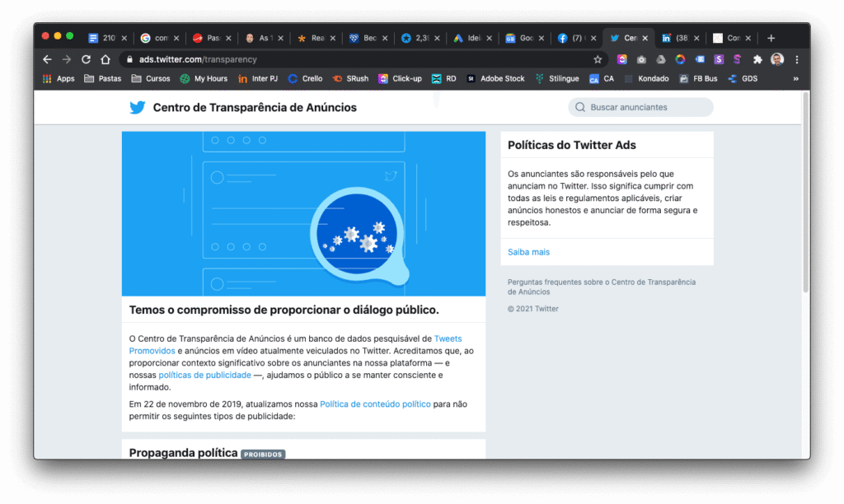The image size is (844, 504).
Task: Go back with the browser back arrow
Action: 47,59
